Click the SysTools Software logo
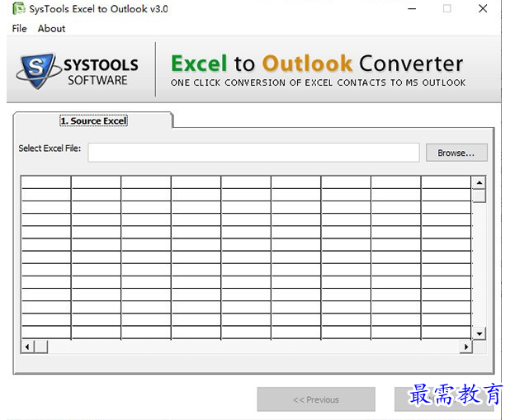 tap(77, 71)
